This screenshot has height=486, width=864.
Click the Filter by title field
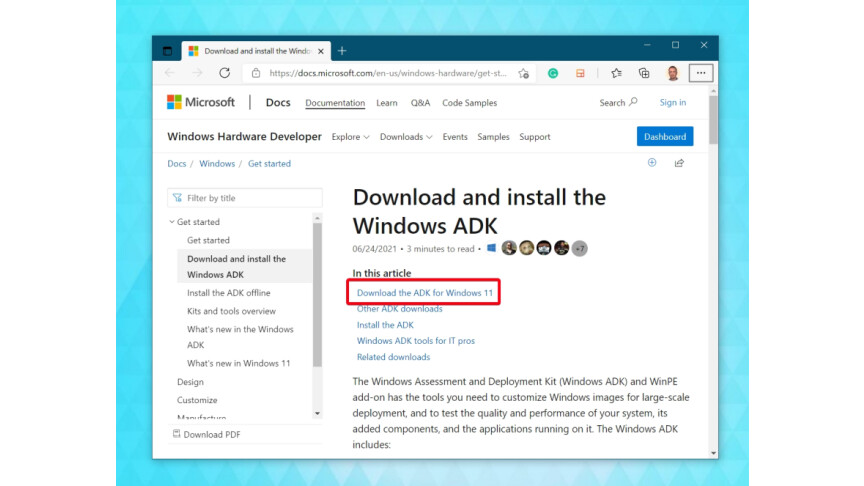pyautogui.click(x=245, y=198)
